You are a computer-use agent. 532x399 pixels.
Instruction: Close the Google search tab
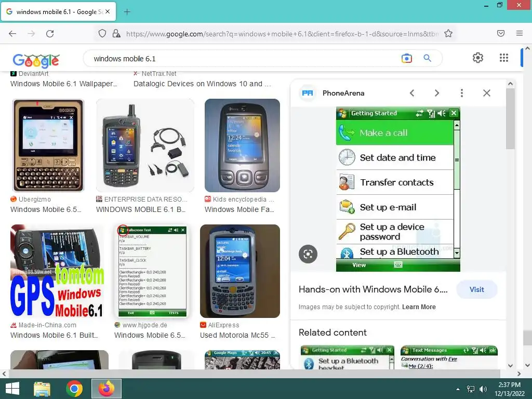108,11
